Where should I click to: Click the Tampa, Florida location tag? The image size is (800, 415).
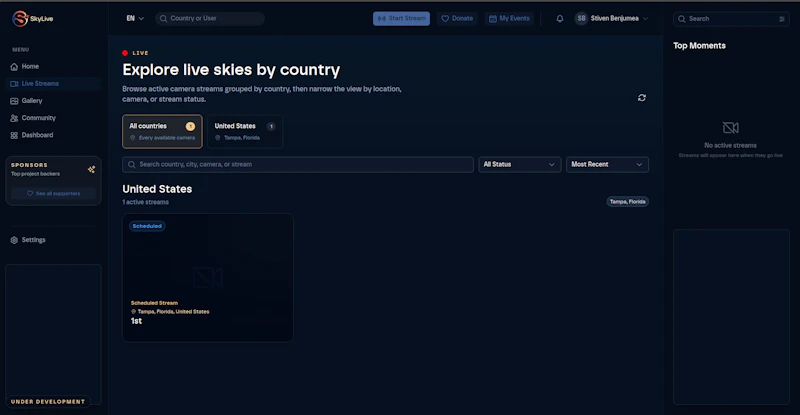coord(628,202)
